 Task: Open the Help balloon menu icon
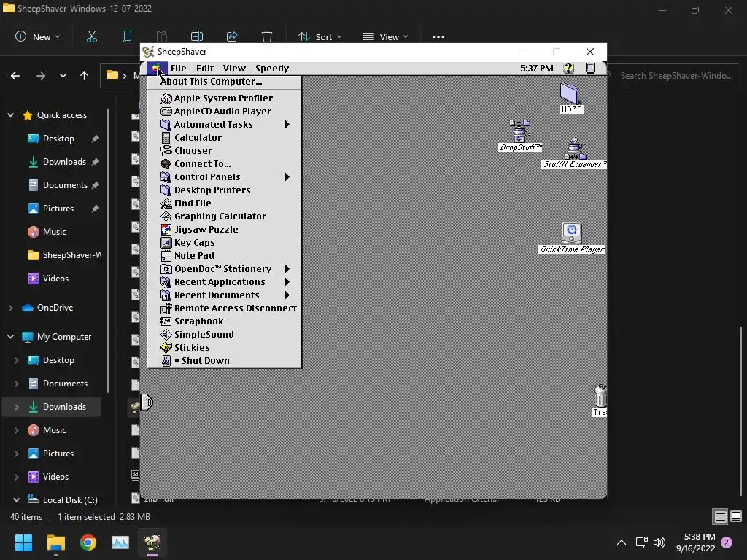coord(568,68)
